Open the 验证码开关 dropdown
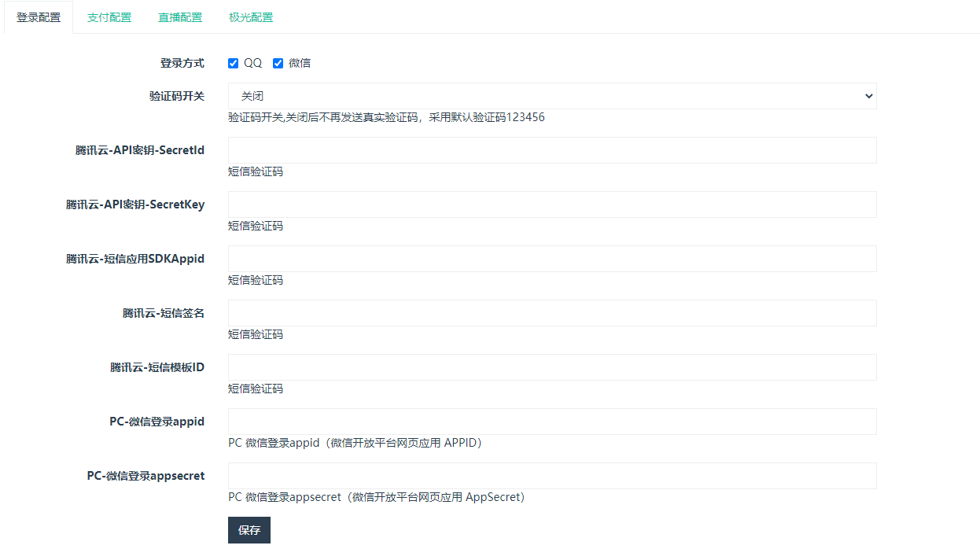This screenshot has height=560, width=980. tap(552, 96)
